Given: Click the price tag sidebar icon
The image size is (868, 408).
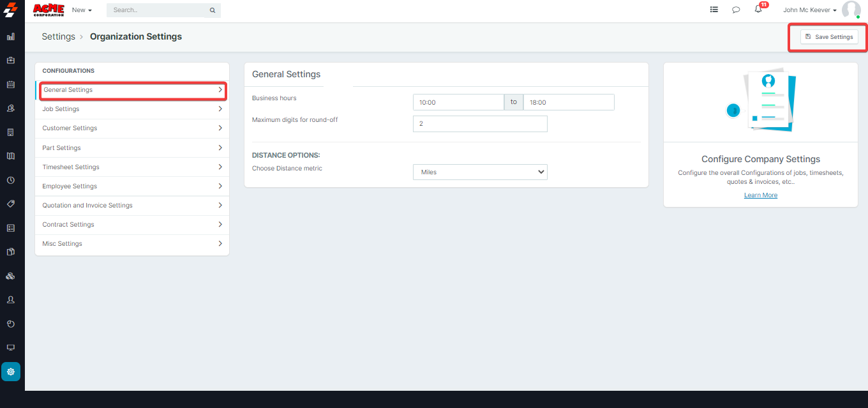Looking at the screenshot, I should [11, 204].
